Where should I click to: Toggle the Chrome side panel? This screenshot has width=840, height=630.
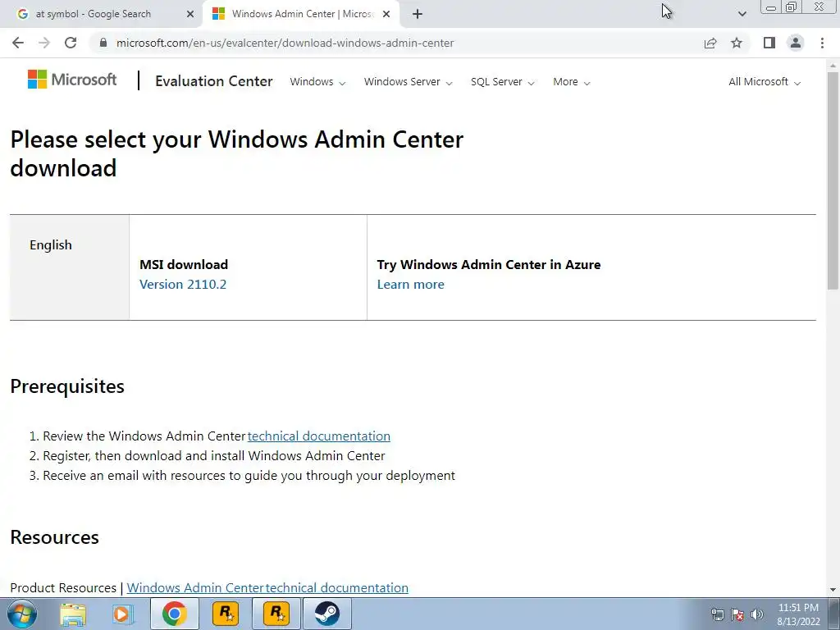pos(769,43)
